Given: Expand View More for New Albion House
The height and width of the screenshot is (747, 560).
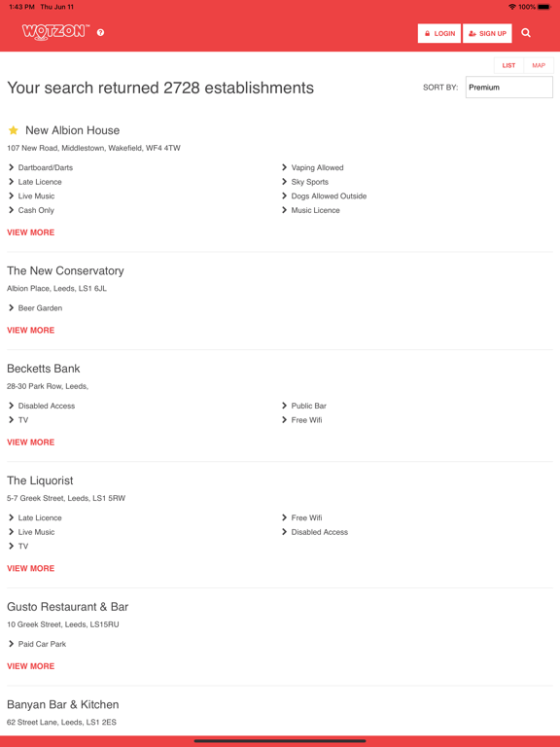Looking at the screenshot, I should pos(31,232).
